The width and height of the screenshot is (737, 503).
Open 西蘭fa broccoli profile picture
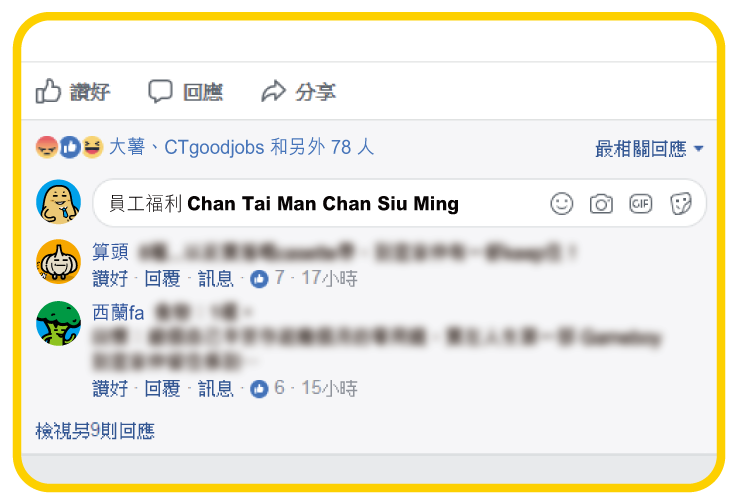coord(58,323)
